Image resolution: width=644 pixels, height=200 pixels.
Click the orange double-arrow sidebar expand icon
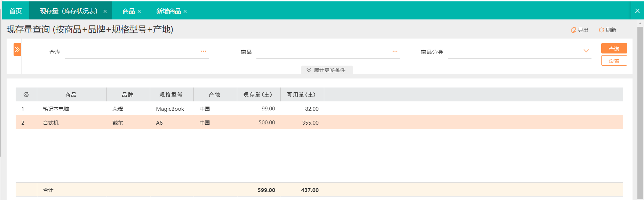[17, 50]
